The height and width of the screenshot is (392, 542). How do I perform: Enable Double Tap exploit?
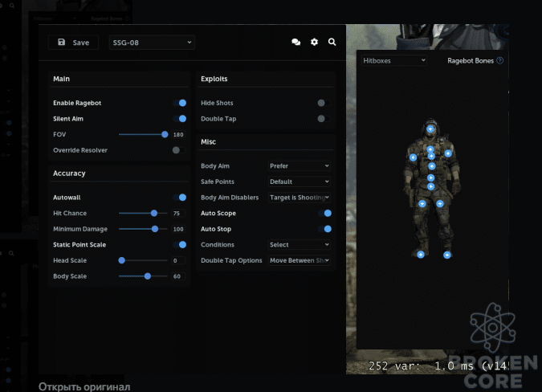(324, 119)
